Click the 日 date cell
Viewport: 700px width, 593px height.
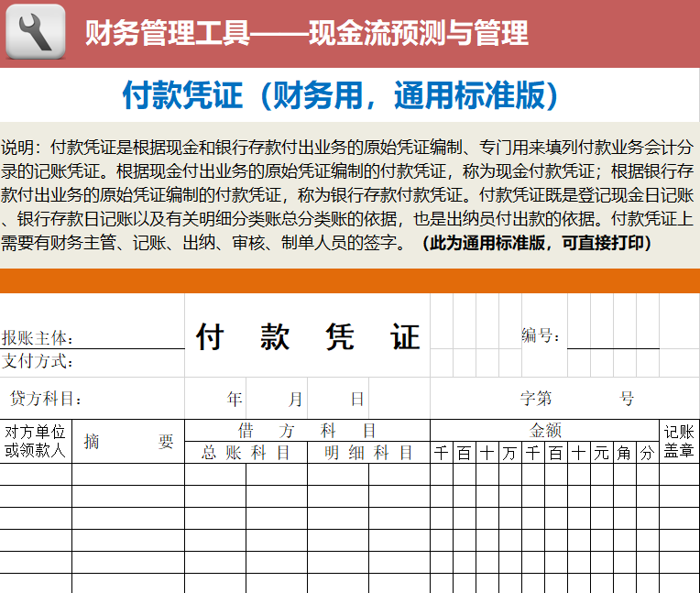tap(338, 399)
